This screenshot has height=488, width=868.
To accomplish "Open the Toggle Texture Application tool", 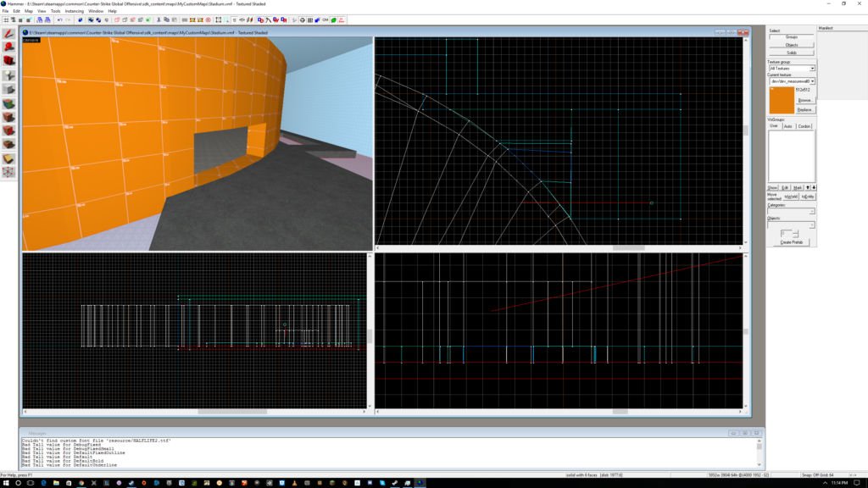I will click(8, 103).
